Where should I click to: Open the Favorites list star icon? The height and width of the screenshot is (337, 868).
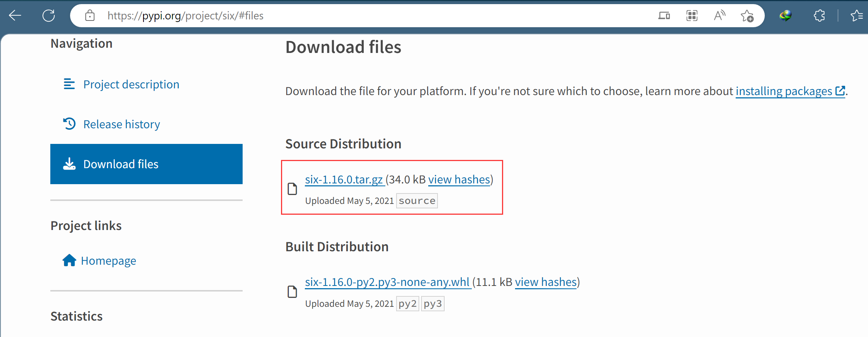pos(857,16)
